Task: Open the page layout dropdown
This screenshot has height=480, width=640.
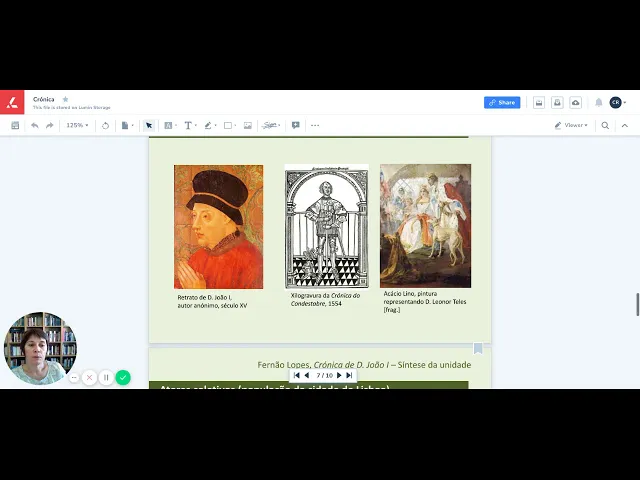Action: (x=127, y=125)
